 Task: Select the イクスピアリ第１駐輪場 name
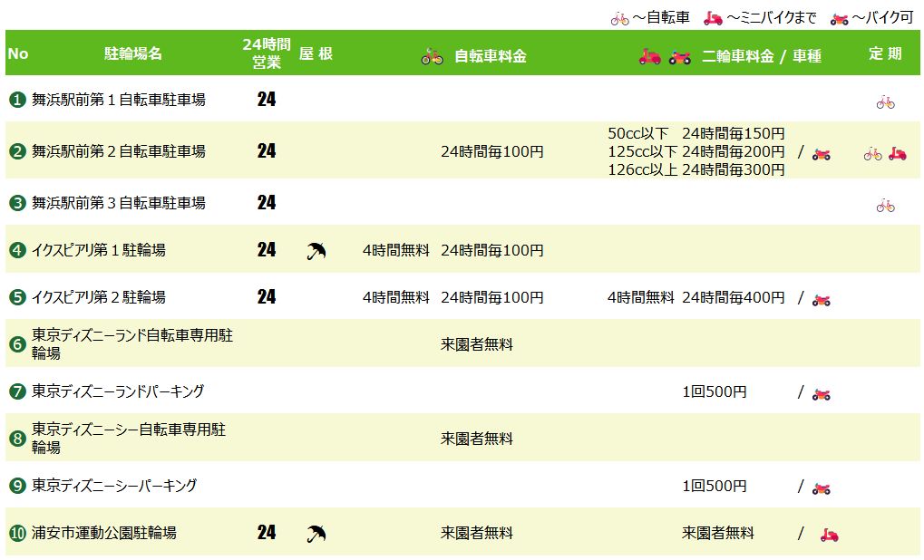pyautogui.click(x=99, y=250)
